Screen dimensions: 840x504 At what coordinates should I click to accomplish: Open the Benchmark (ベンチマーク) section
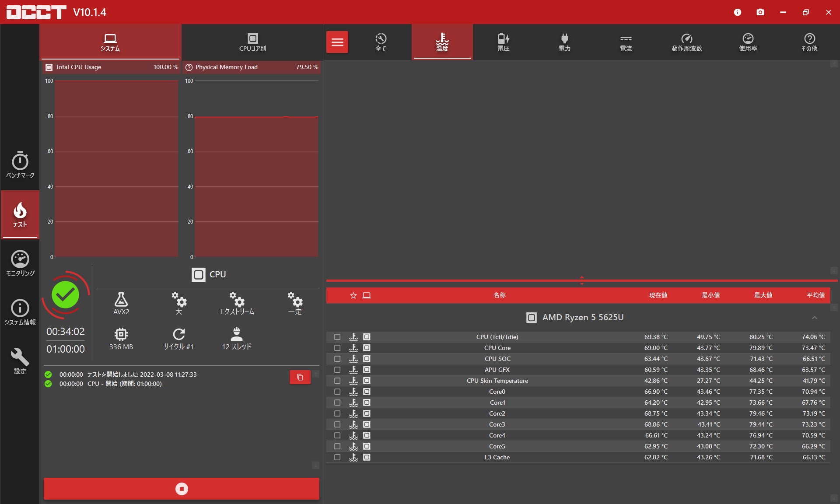[20, 165]
